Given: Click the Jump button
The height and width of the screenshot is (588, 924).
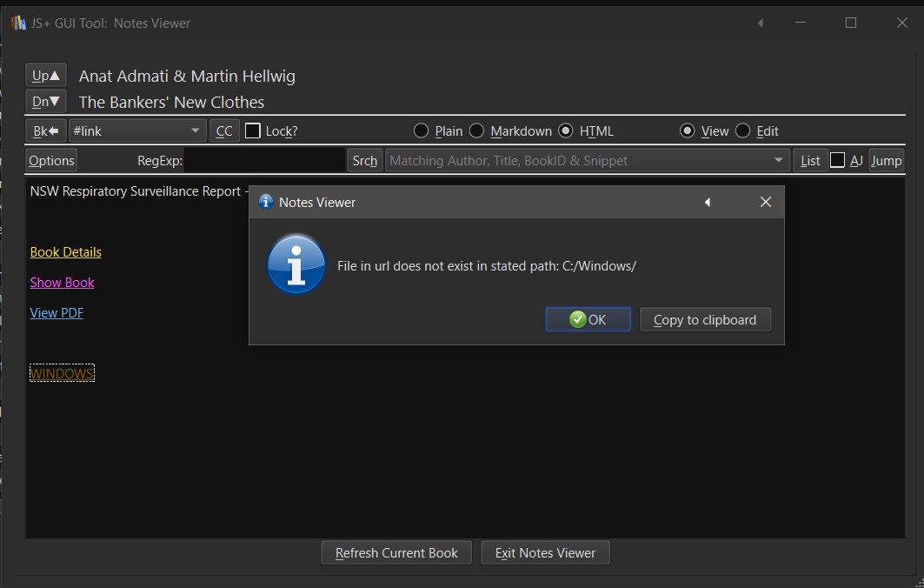Looking at the screenshot, I should coord(886,160).
